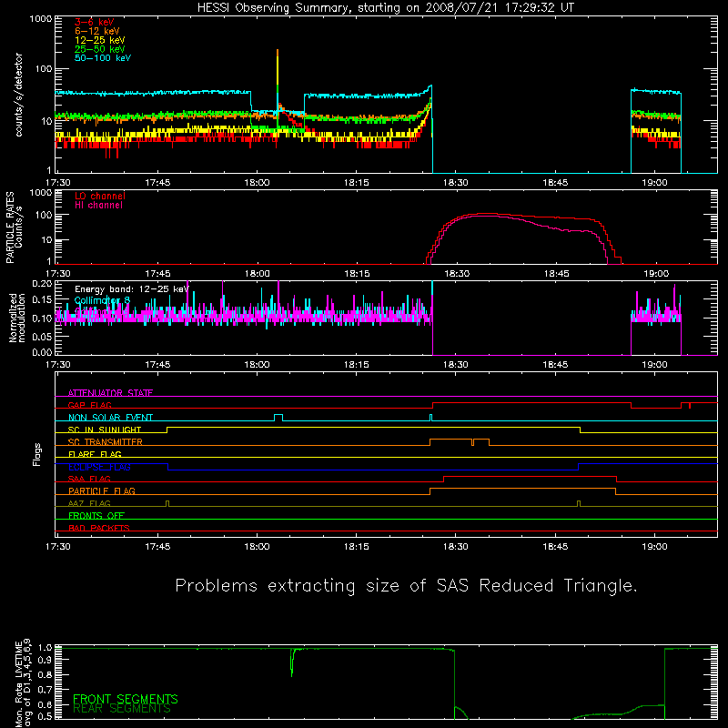Image resolution: width=728 pixels, height=728 pixels.
Task: Click the cyan "50-100 keV" legend label
Action: click(103, 58)
